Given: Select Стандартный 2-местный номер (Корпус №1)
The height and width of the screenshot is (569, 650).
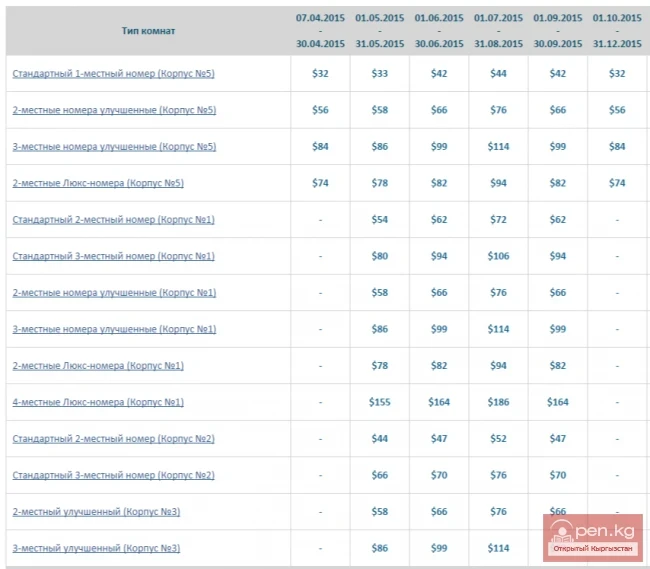Looking at the screenshot, I should click(113, 220).
